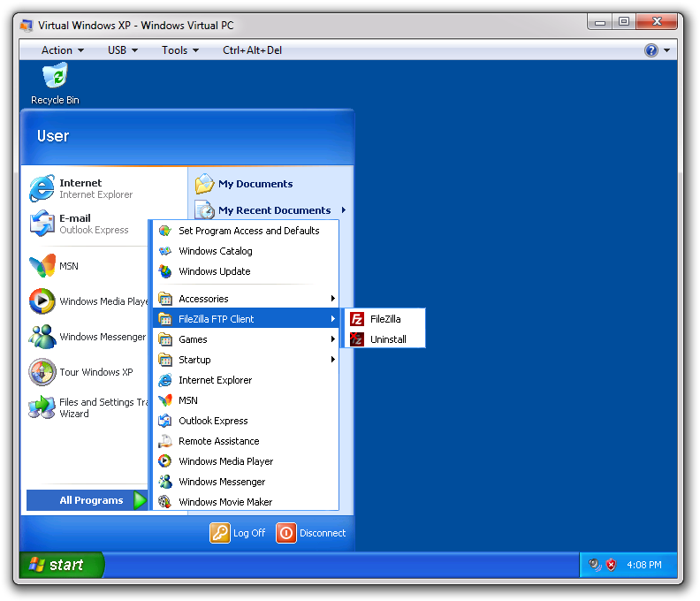This screenshot has width=700, height=601.
Task: Click the FileZilla Uninstall shortcut icon
Action: [357, 339]
